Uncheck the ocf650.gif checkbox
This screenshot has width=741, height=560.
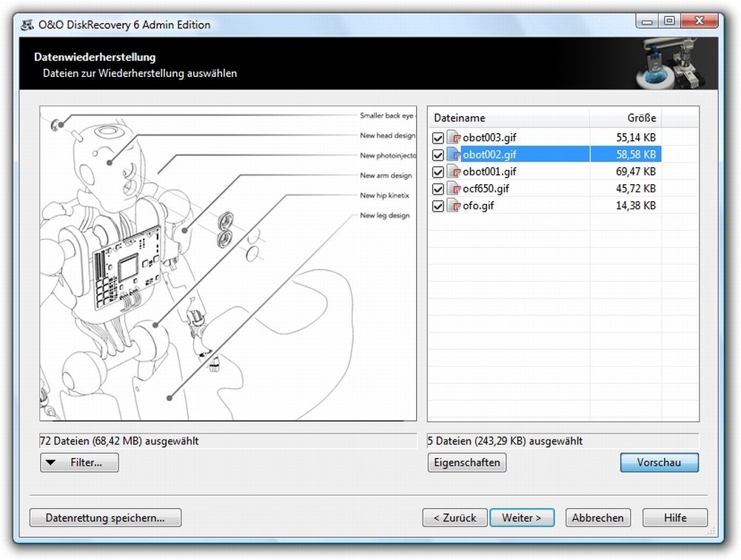pyautogui.click(x=437, y=189)
